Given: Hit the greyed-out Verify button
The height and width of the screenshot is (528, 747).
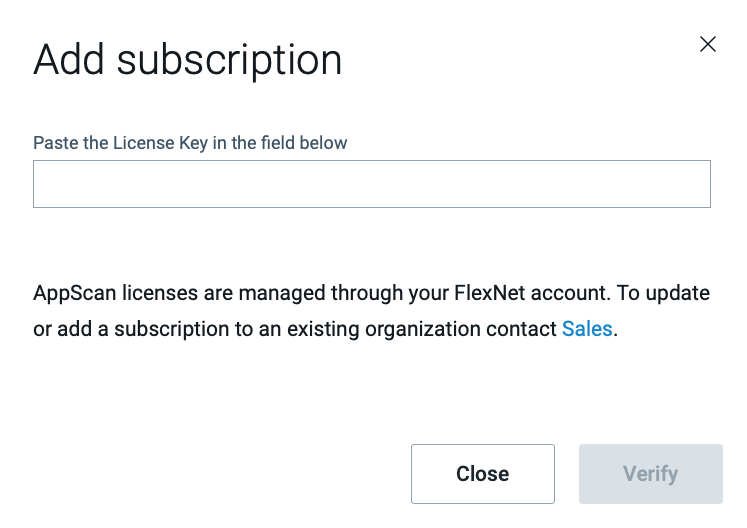Looking at the screenshot, I should [x=650, y=474].
